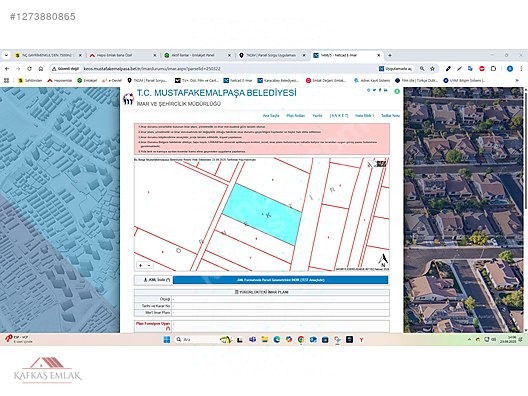The height and width of the screenshot is (396, 528).
Task: Click the municipality logo icon
Action: pos(129,99)
